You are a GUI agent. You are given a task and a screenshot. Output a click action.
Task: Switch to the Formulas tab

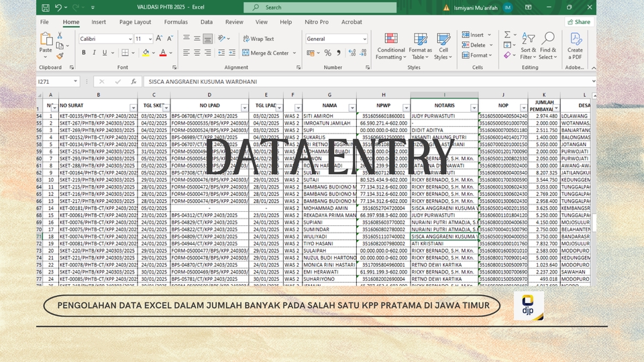pos(176,21)
